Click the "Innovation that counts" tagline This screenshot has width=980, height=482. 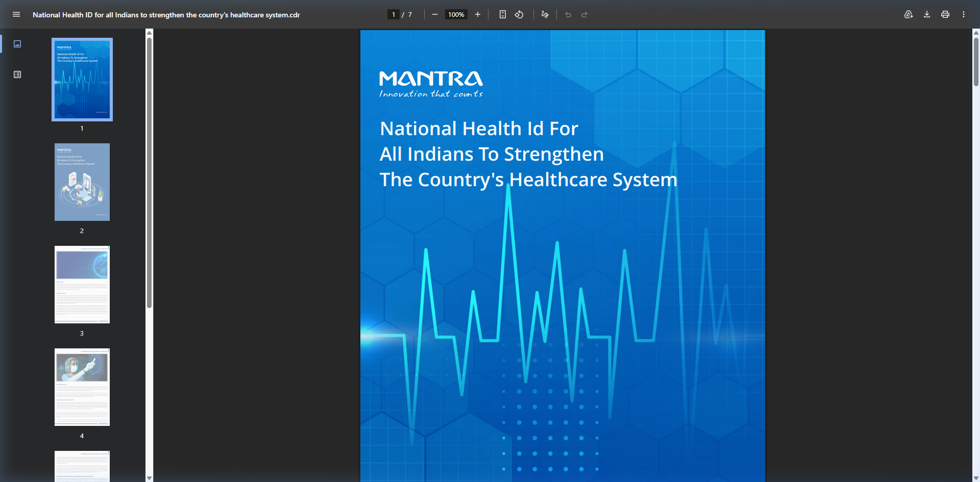(431, 94)
